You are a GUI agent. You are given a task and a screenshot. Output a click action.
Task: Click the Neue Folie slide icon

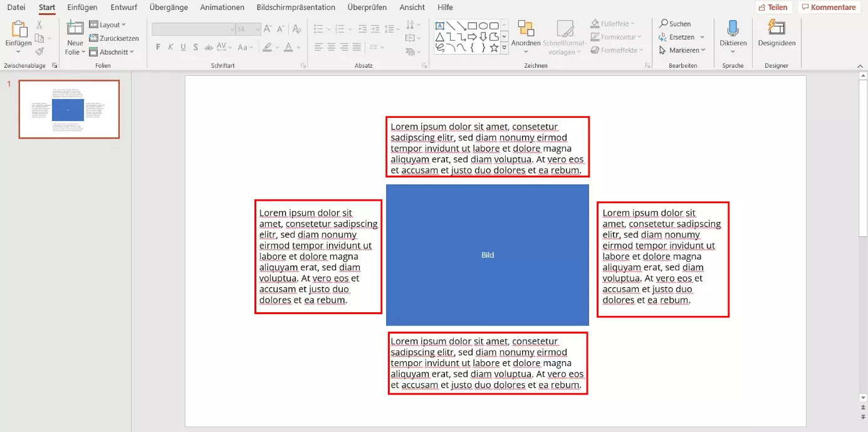pos(75,27)
